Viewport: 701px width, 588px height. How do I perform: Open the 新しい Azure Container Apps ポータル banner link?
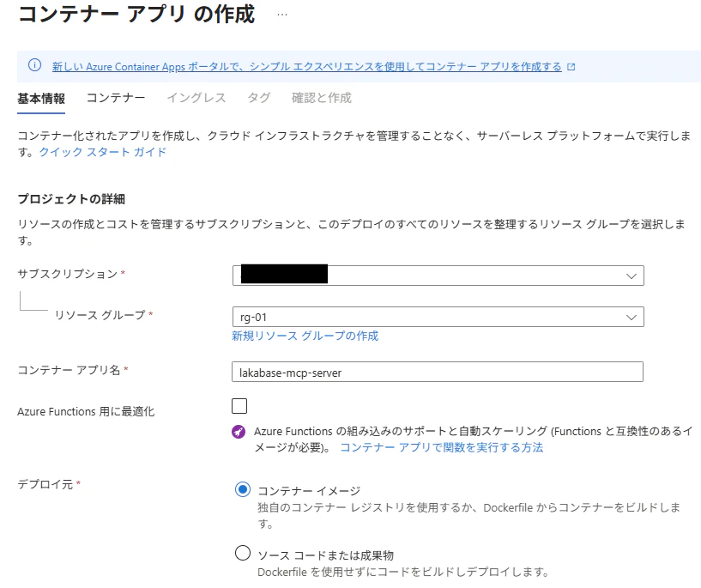point(306,67)
